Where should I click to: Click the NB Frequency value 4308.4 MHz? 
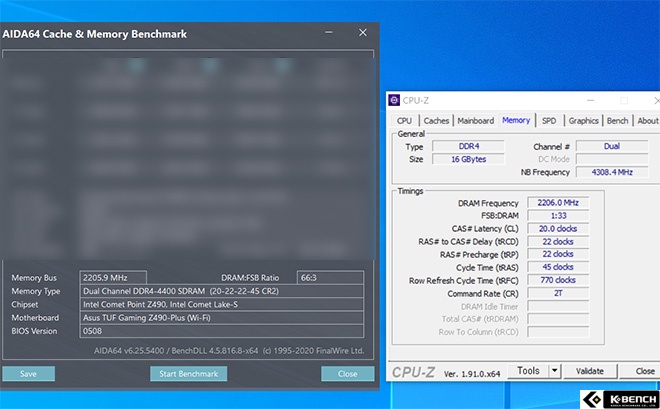click(x=612, y=172)
